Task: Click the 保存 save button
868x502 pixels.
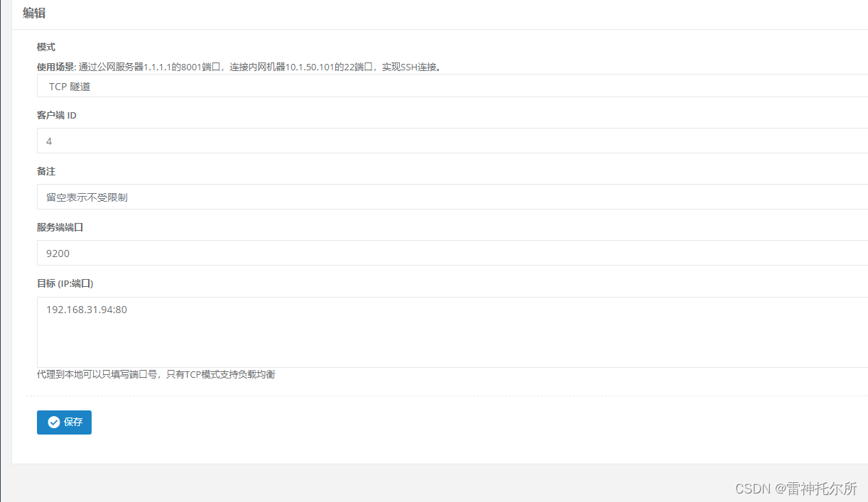Action: (64, 422)
